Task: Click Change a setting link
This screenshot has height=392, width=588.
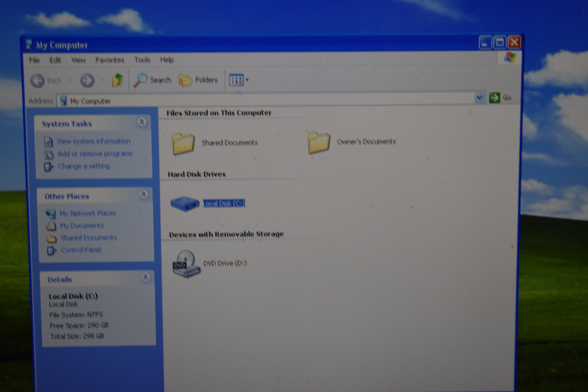Action: coord(84,166)
